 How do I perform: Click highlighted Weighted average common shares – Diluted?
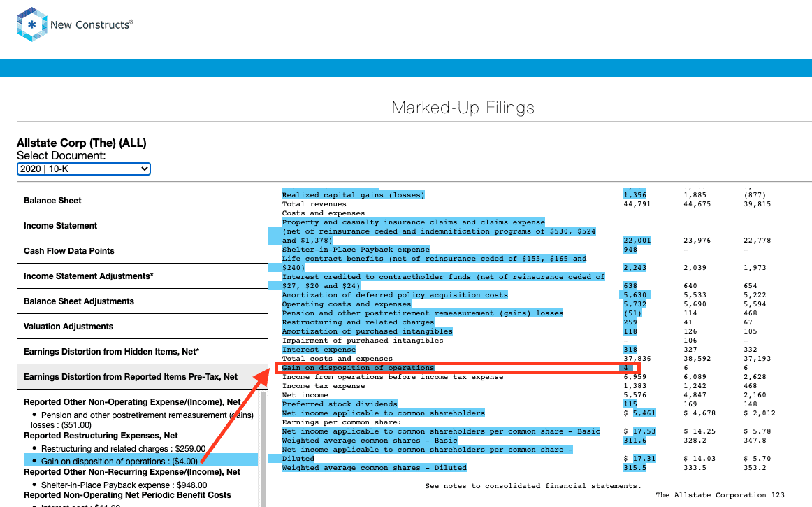pos(374,468)
